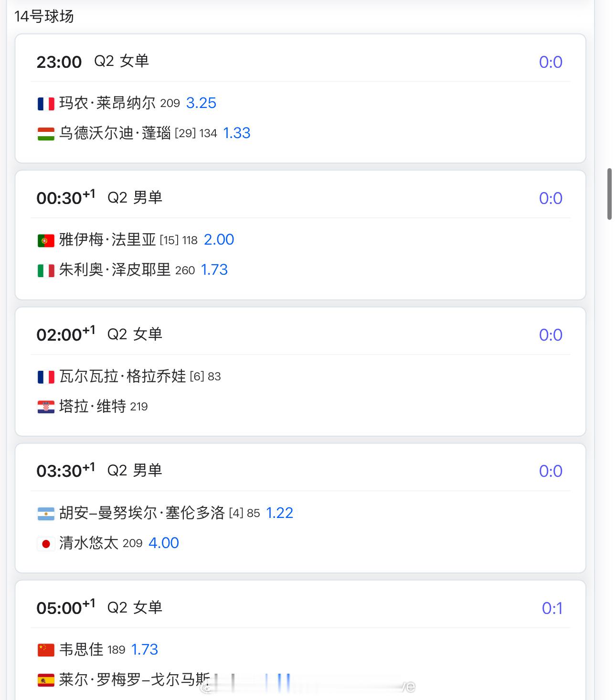Open player 玛农·莱昂纳尔
The height and width of the screenshot is (700, 616).
[107, 103]
